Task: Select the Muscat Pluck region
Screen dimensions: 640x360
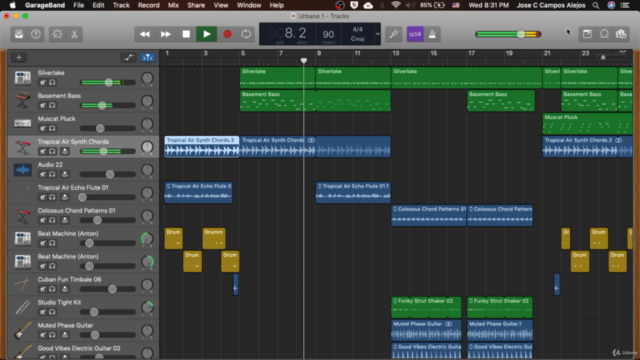Action: click(587, 124)
